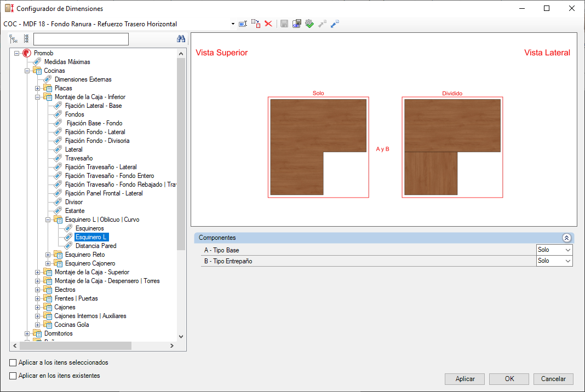Click the grey floppy disk save icon

click(284, 24)
